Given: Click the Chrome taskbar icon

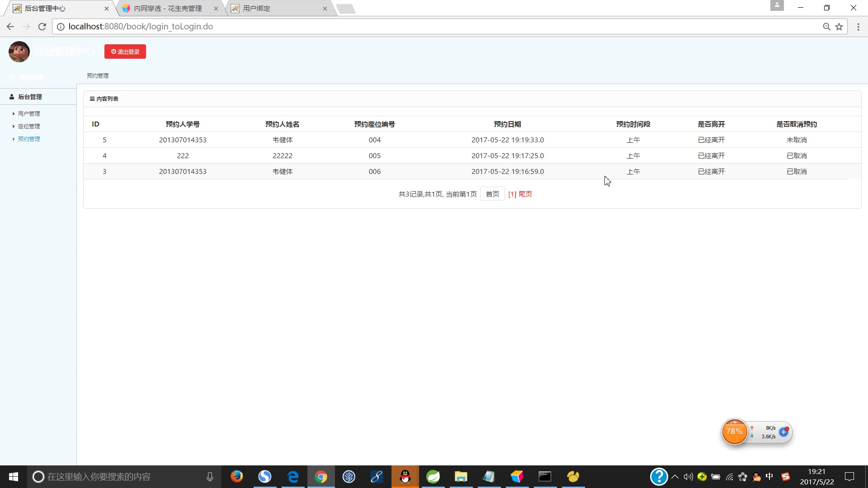Looking at the screenshot, I should pyautogui.click(x=321, y=477).
